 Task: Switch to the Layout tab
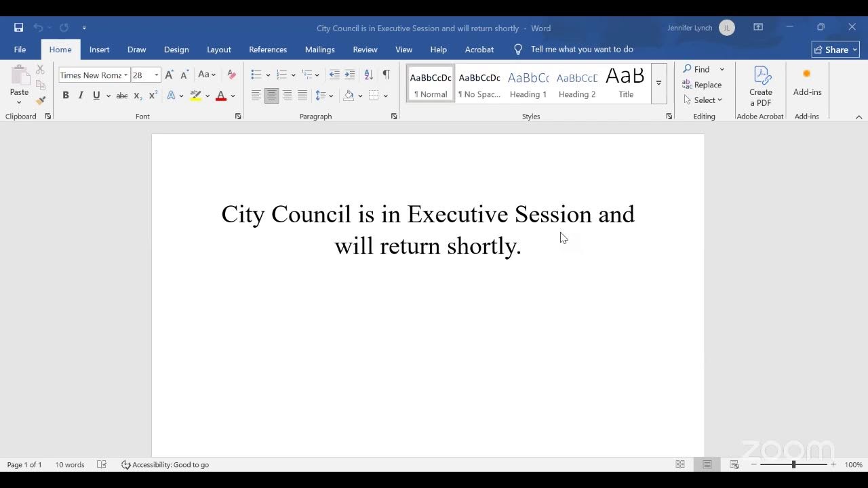(x=219, y=49)
